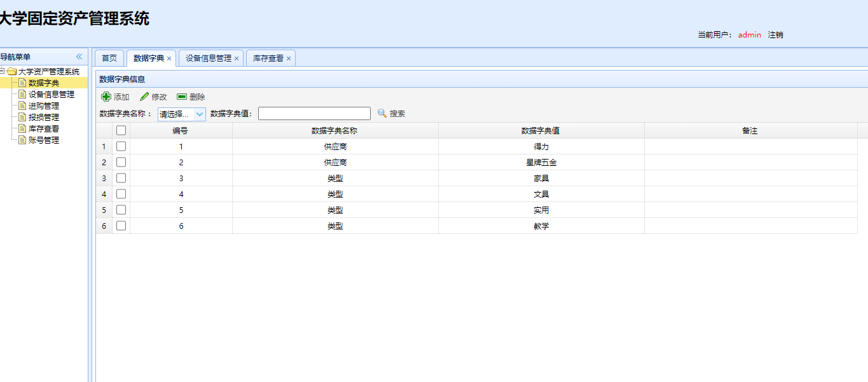Check the checkbox on the 得力 supplier row

click(x=121, y=146)
